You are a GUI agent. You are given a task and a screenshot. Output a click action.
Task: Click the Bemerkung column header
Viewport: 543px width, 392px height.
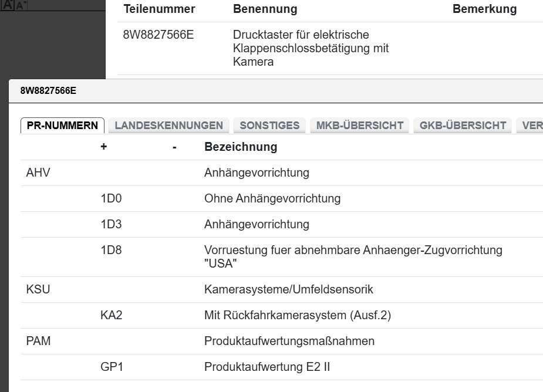tap(484, 9)
